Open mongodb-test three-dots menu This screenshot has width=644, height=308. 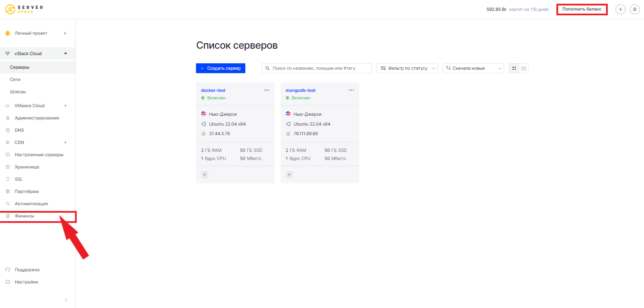(x=351, y=90)
